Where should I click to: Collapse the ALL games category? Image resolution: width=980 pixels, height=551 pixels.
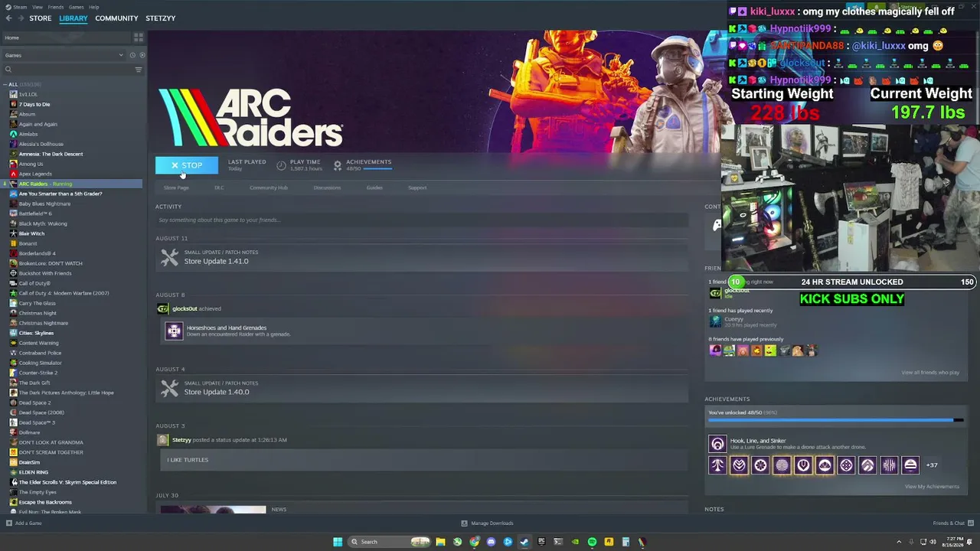(x=5, y=84)
